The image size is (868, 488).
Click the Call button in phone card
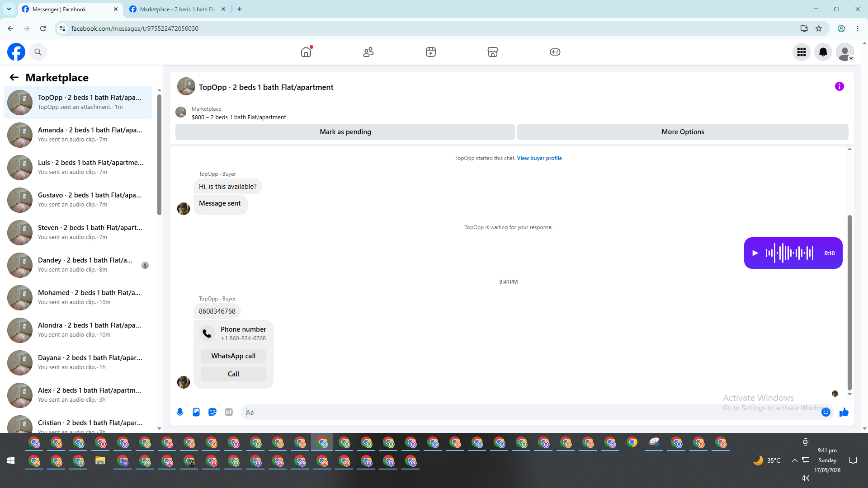pyautogui.click(x=233, y=374)
